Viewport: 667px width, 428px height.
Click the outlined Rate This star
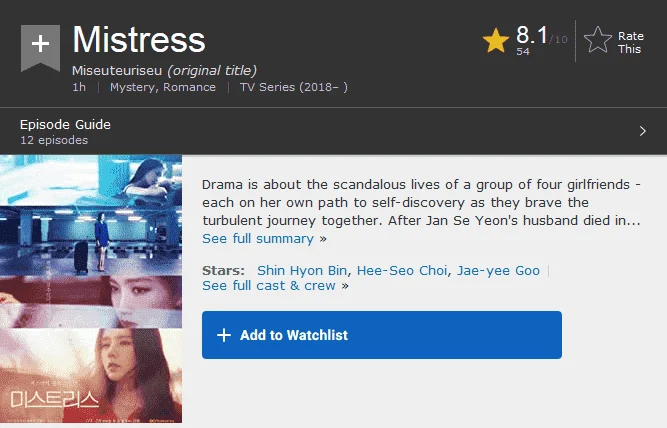pyautogui.click(x=598, y=40)
